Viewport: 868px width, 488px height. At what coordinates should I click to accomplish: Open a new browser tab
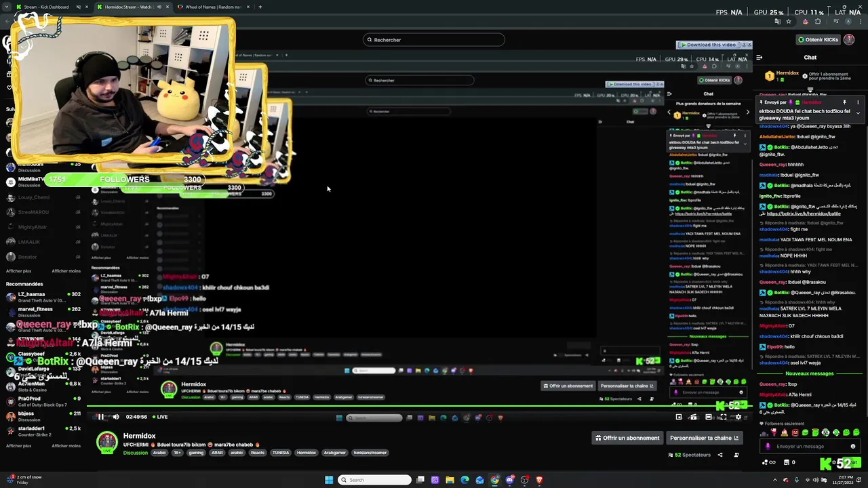click(260, 7)
